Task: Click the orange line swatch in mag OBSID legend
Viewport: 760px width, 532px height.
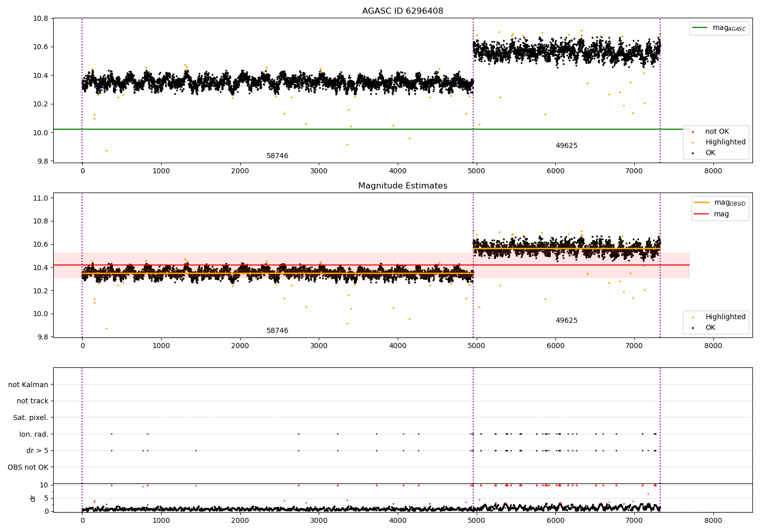Action: [x=702, y=203]
